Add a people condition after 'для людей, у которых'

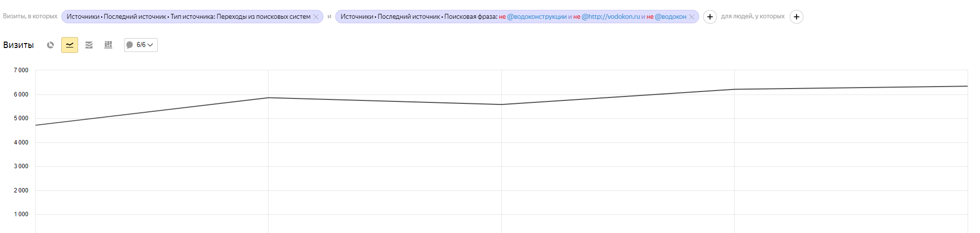click(x=797, y=17)
